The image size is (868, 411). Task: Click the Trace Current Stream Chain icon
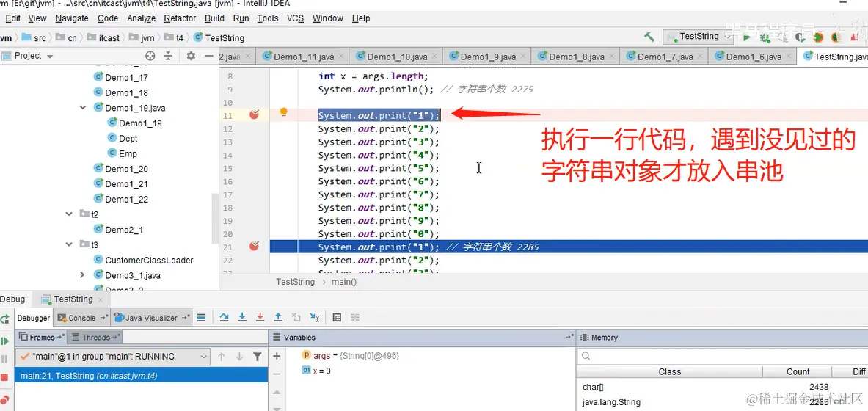355,317
